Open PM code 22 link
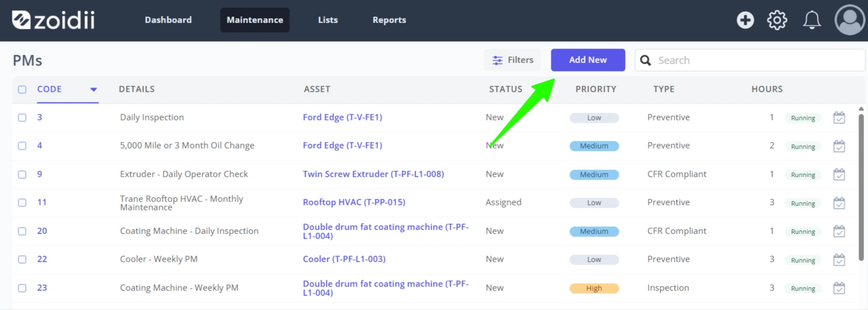Viewport: 868px width, 310px height. tap(42, 259)
